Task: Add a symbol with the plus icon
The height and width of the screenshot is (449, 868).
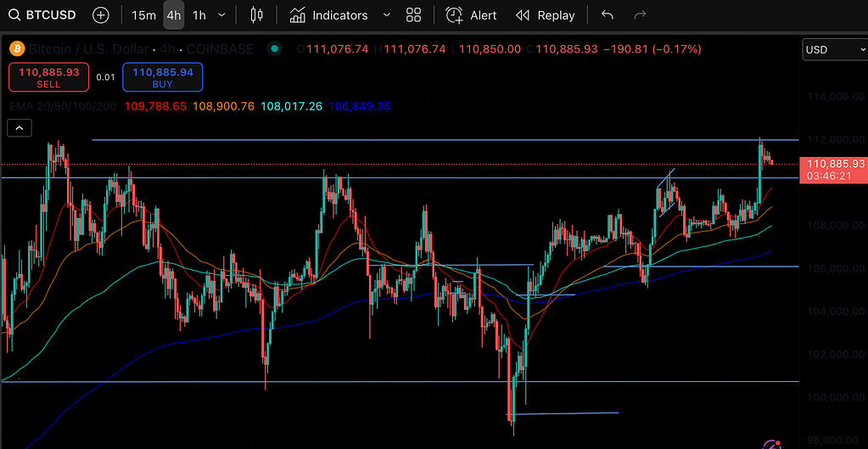Action: [x=101, y=15]
